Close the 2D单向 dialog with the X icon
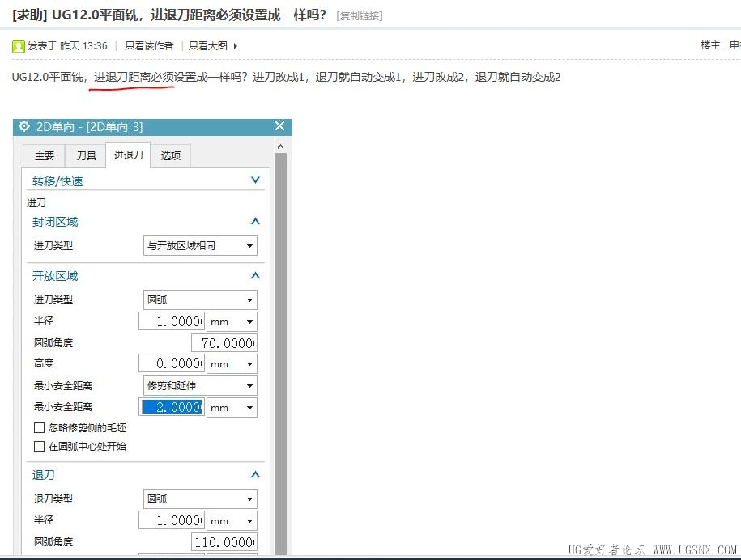Image resolution: width=741 pixels, height=560 pixels. [x=280, y=126]
